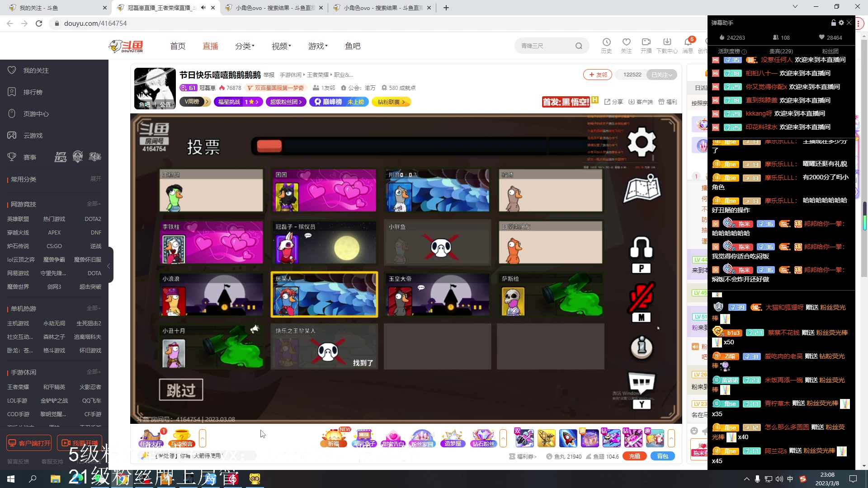Select the 直播 nav item
The width and height of the screenshot is (868, 488).
210,46
